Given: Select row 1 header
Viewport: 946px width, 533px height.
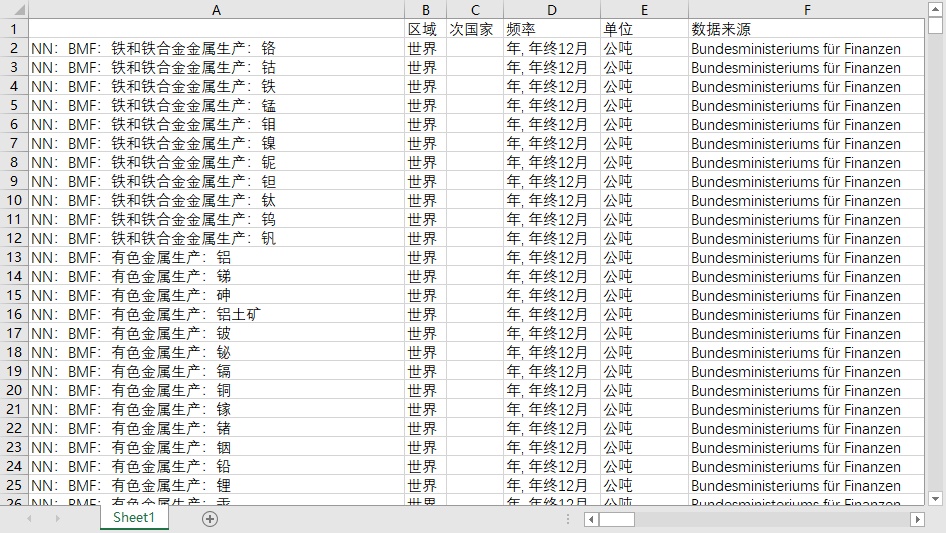Looking at the screenshot, I should [x=14, y=29].
